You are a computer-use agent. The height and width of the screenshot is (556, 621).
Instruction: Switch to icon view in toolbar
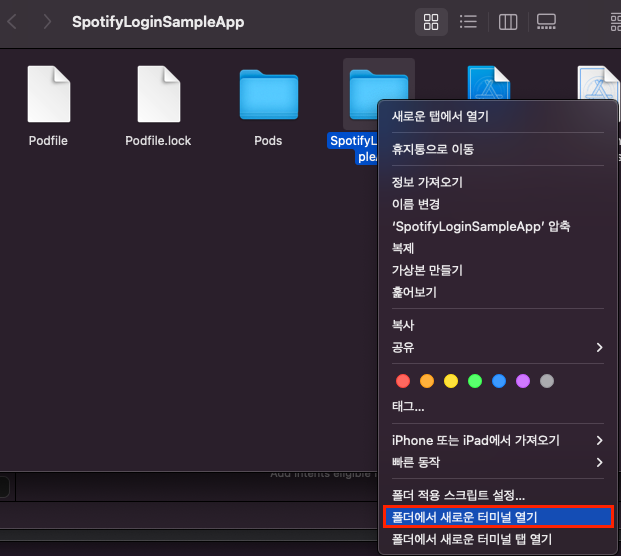pos(431,22)
